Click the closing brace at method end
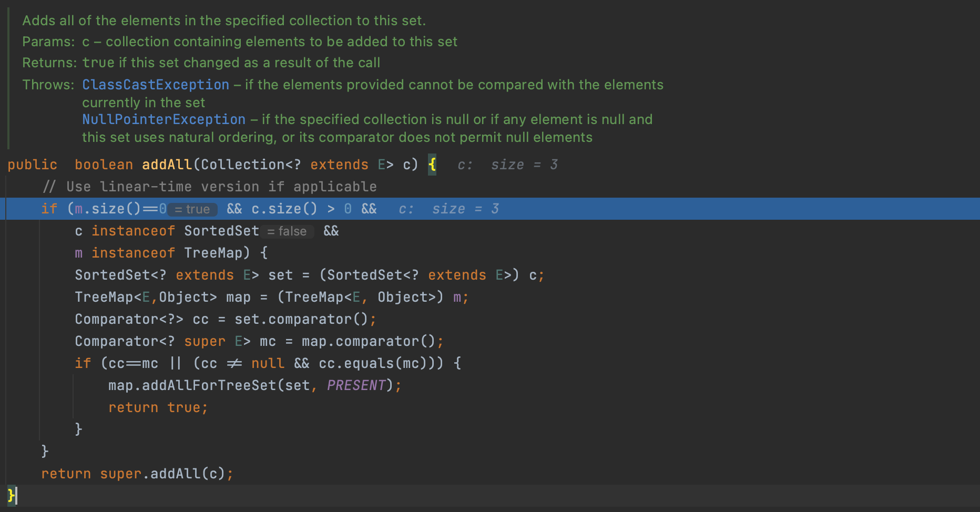Viewport: 980px width, 512px height. click(x=12, y=495)
